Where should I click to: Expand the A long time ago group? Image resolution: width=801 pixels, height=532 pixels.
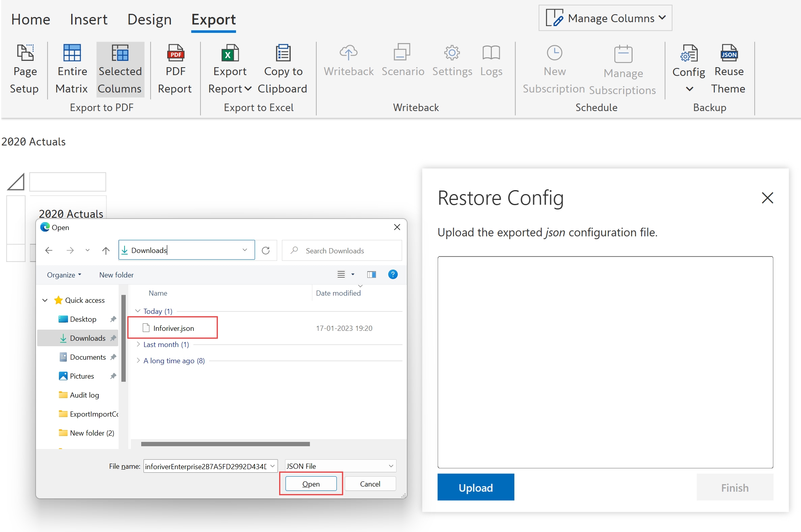point(138,360)
